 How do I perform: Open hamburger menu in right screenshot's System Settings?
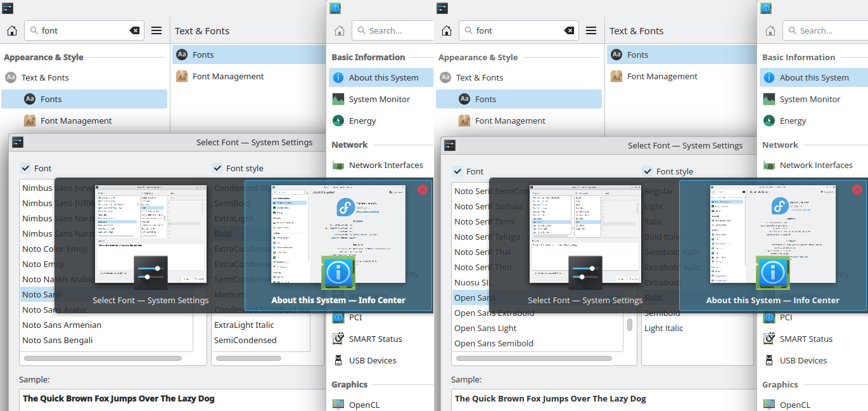pyautogui.click(x=591, y=30)
